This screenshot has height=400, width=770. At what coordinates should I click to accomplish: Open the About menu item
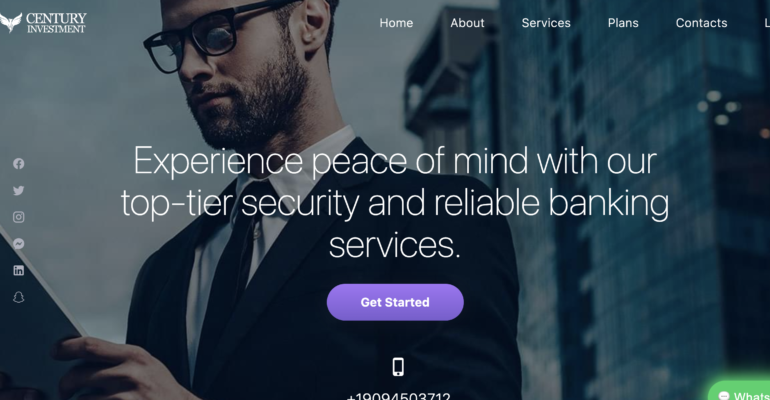pyautogui.click(x=468, y=23)
